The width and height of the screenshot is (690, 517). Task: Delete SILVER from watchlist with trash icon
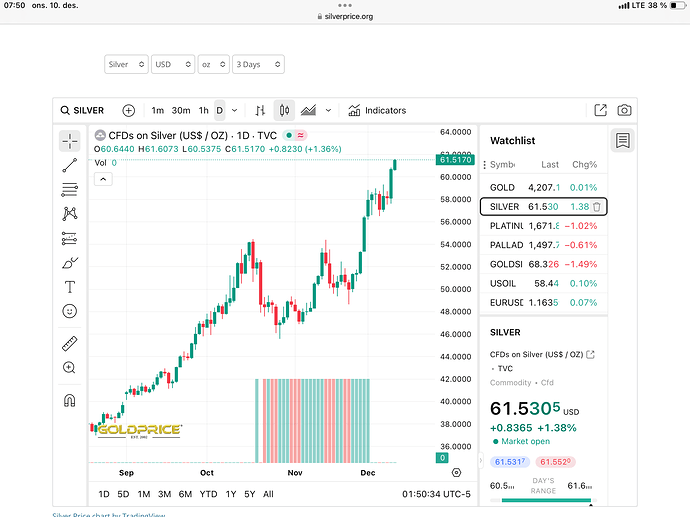[597, 207]
